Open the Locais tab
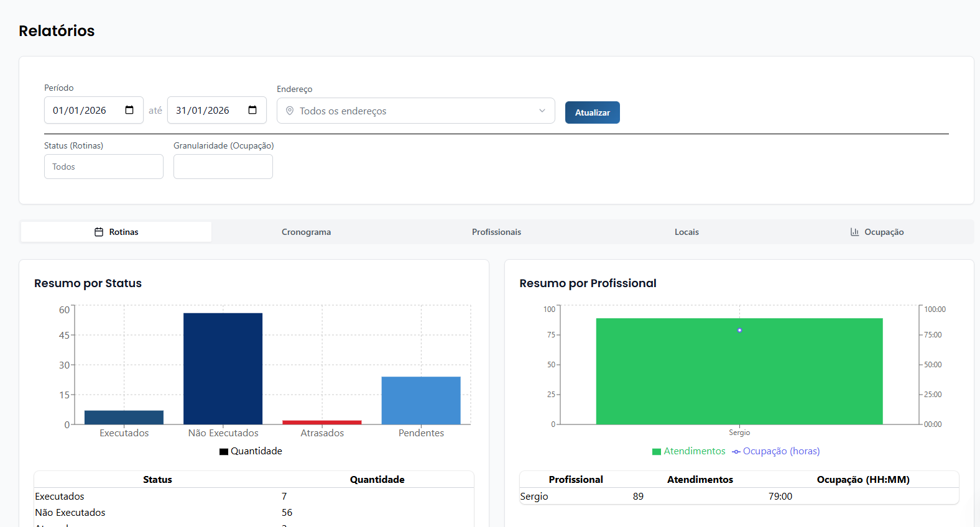The height and width of the screenshot is (527, 980). tap(686, 232)
